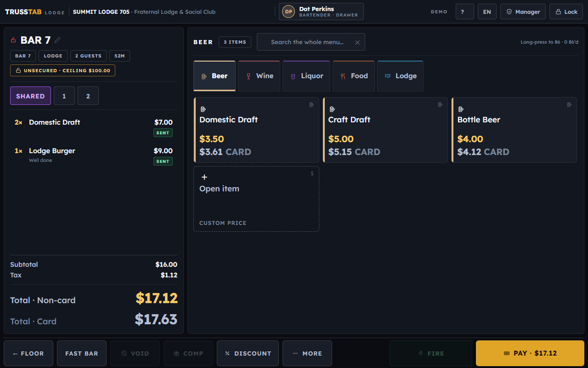
Task: Go back with the FLOOR button
Action: pos(28,353)
